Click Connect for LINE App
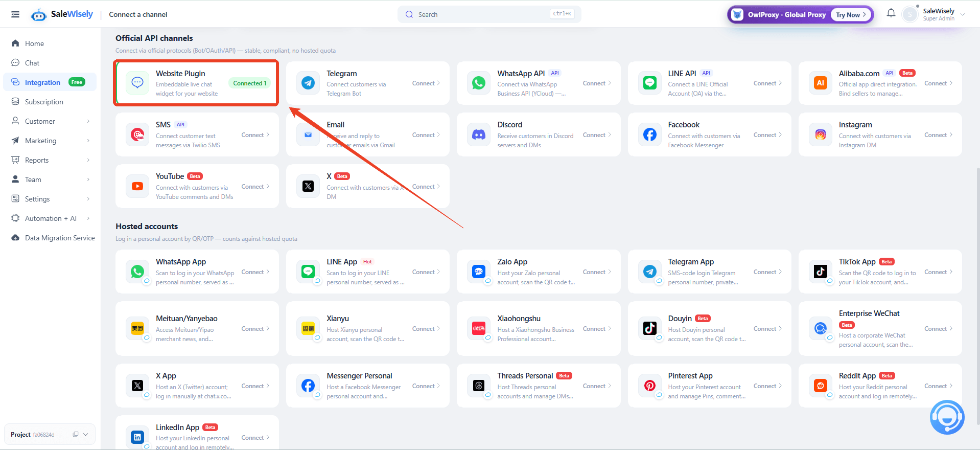The image size is (980, 450). [426, 272]
